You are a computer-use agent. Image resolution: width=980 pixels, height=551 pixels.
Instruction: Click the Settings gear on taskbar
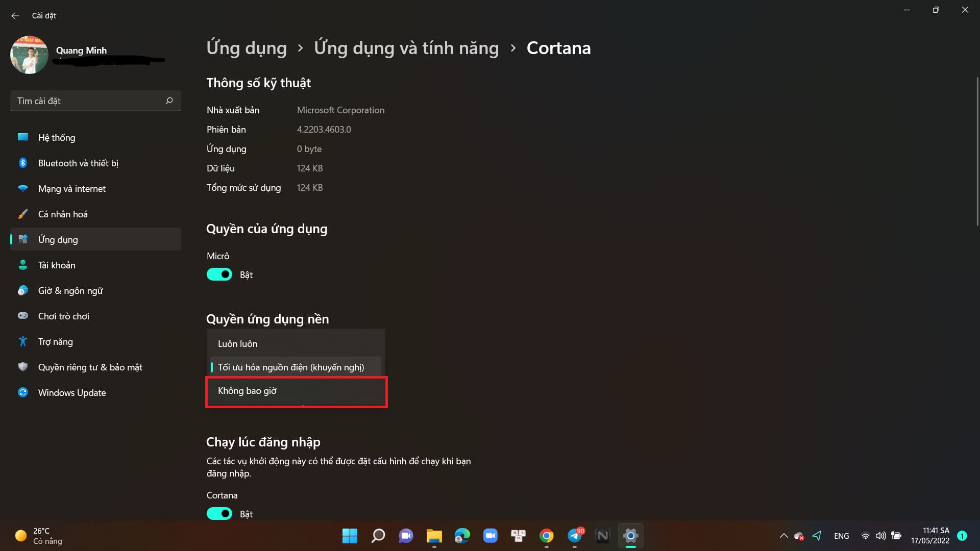pos(631,536)
